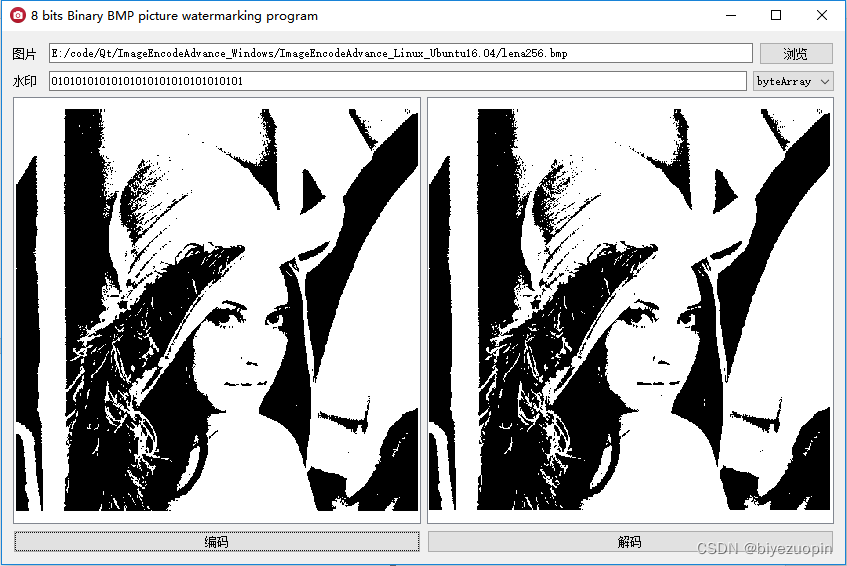Minimize the watermarking program window
This screenshot has width=847, height=566.
point(731,15)
